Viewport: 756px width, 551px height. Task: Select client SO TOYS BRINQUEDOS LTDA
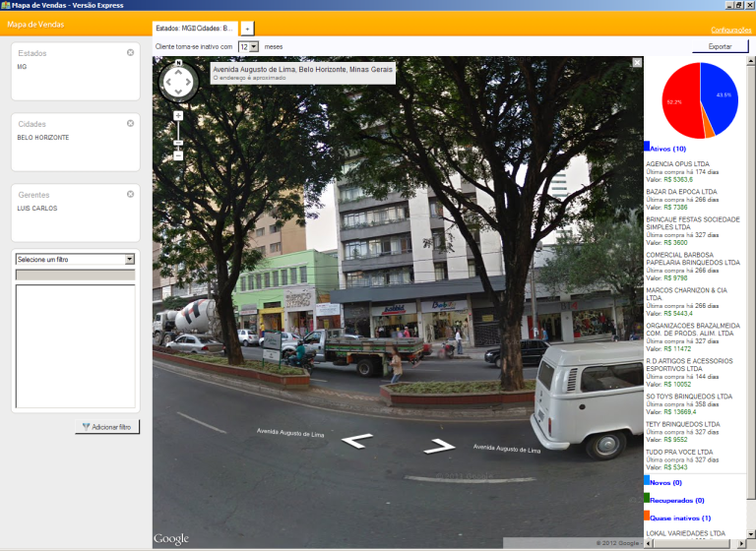pos(689,397)
